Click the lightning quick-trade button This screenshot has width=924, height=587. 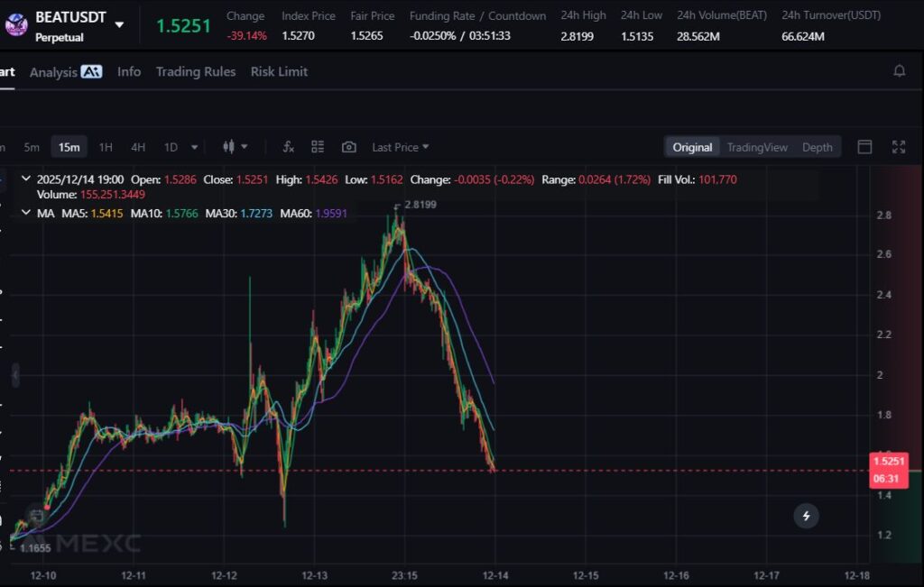(x=806, y=516)
